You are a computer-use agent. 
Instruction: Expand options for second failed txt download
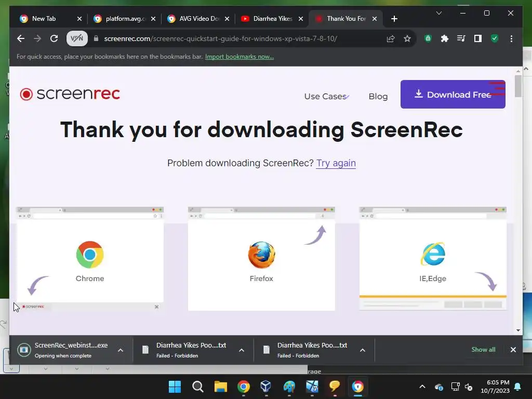362,350
